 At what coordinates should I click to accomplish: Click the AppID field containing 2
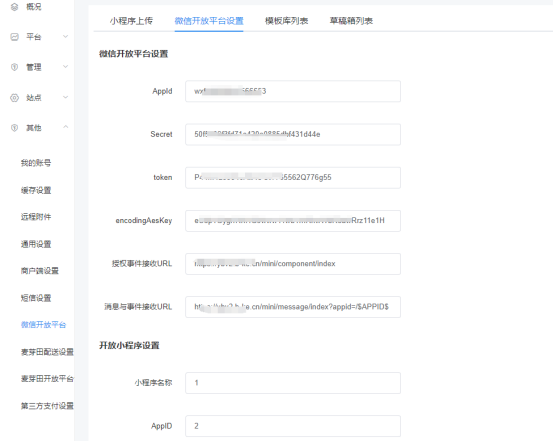point(293,426)
